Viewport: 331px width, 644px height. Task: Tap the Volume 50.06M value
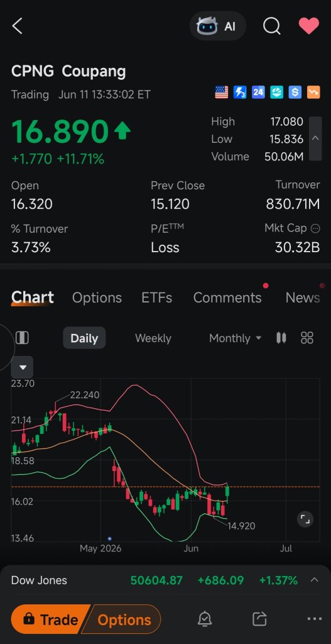tap(284, 157)
